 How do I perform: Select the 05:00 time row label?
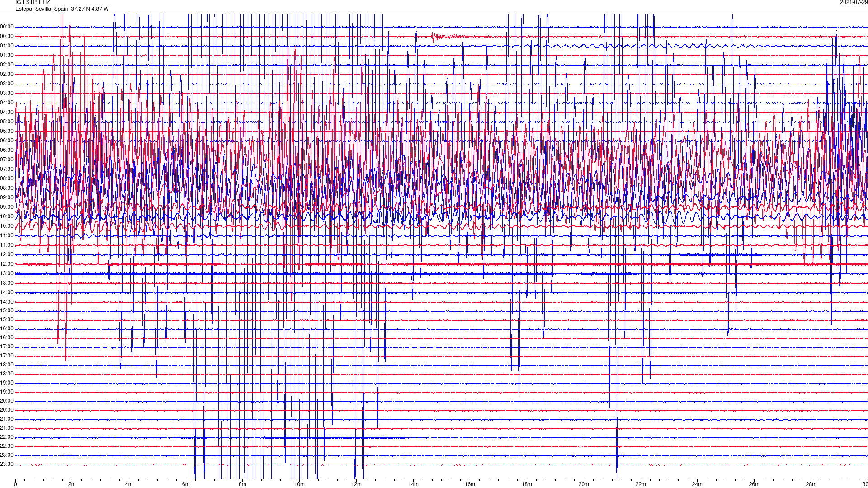[x=7, y=122]
